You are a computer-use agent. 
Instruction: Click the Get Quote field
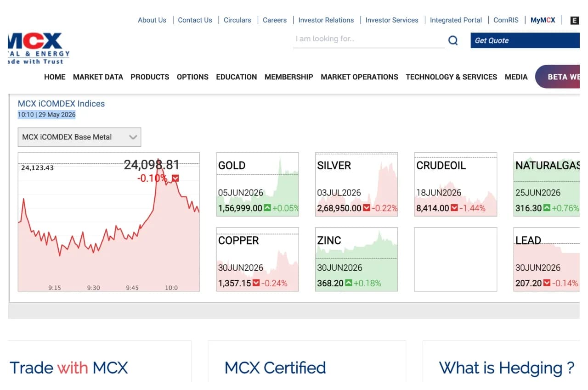(525, 40)
